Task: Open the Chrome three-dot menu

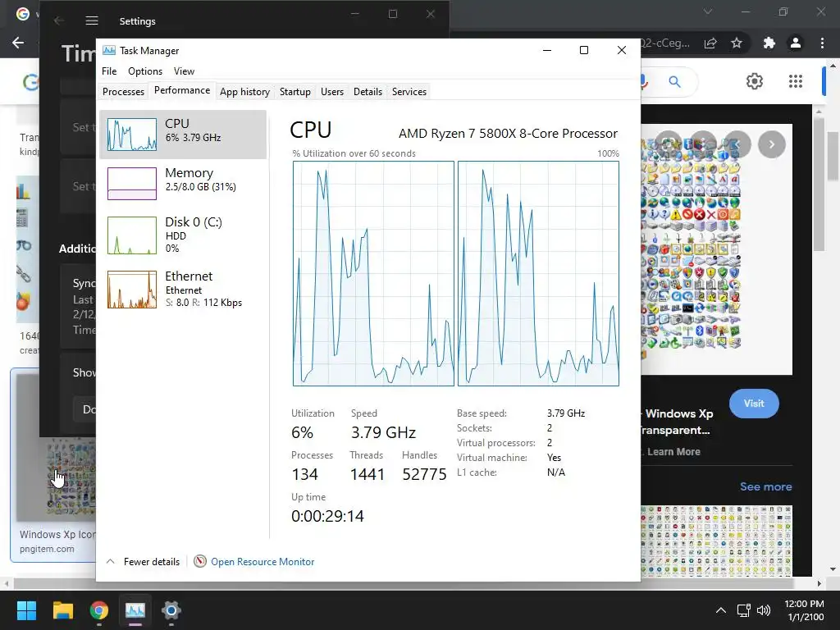Action: pyautogui.click(x=822, y=43)
